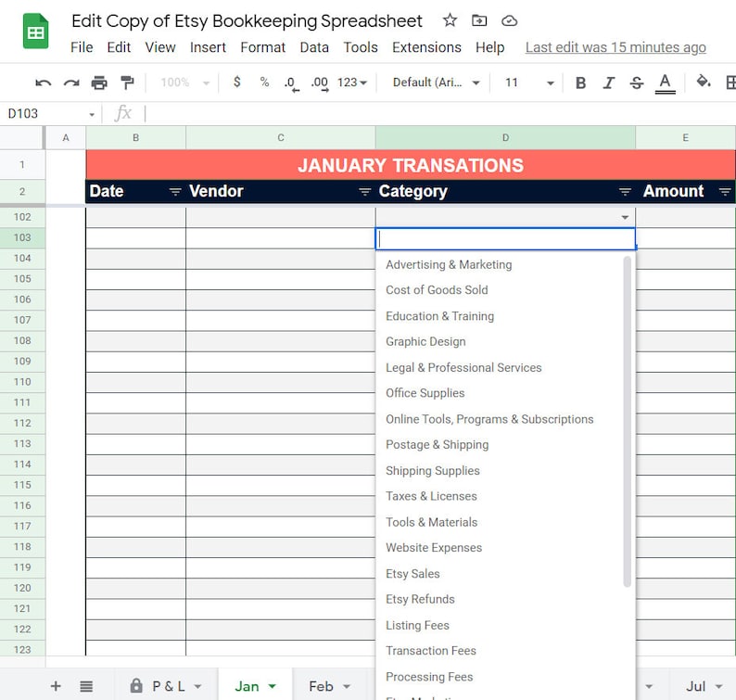
Task: Toggle strikethrough formatting
Action: [637, 83]
